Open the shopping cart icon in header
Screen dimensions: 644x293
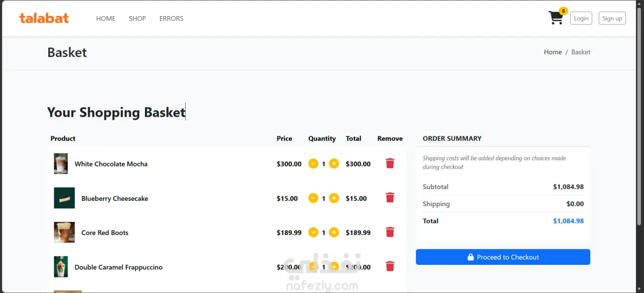556,18
